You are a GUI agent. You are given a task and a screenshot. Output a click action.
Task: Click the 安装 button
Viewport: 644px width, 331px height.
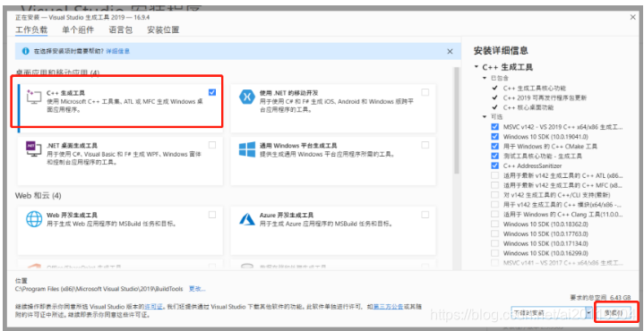point(614,313)
